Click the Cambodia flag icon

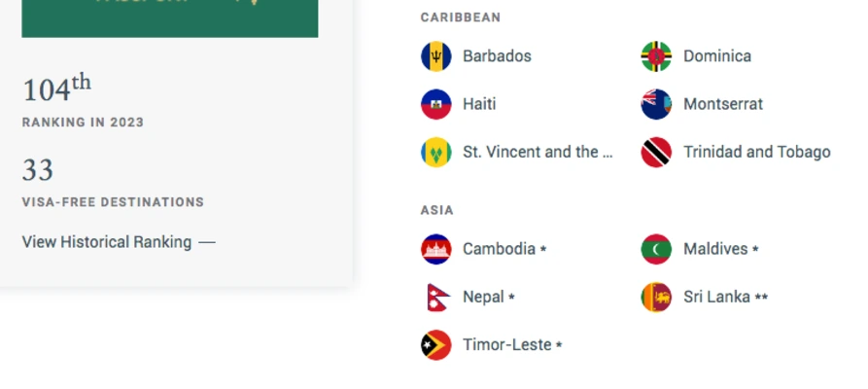click(436, 249)
